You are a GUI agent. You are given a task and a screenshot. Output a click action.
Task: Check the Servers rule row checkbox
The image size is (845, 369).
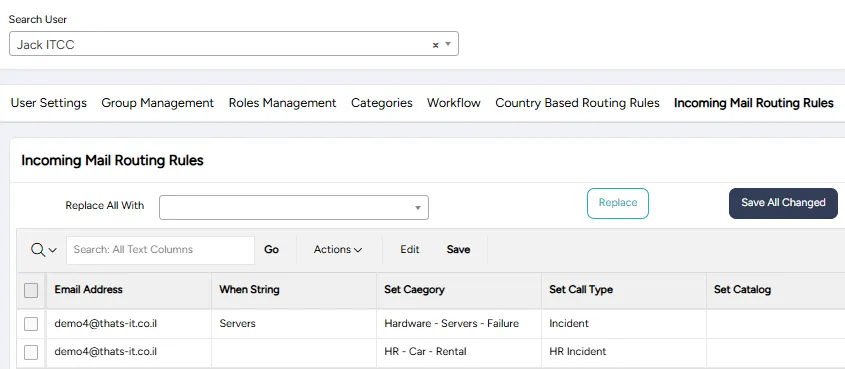31,324
